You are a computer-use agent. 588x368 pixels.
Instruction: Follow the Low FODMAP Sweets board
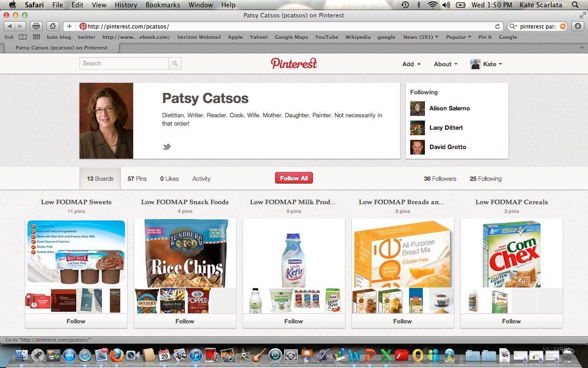coord(76,321)
